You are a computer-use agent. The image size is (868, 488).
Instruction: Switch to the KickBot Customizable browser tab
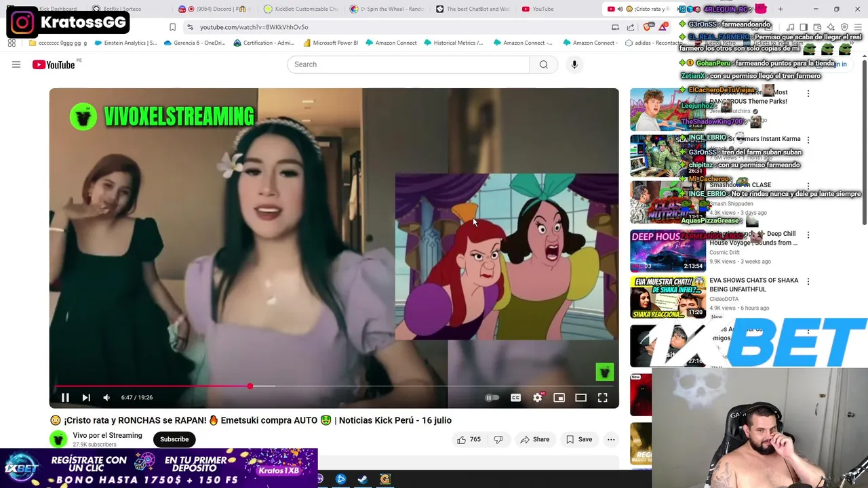point(301,9)
